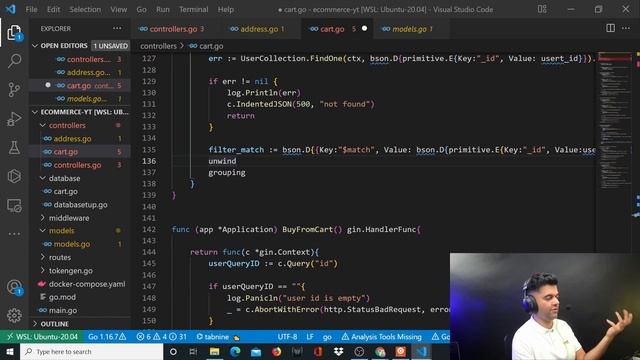The height and width of the screenshot is (360, 640).
Task: Open Dropbox from the taskbar
Action: (x=338, y=351)
